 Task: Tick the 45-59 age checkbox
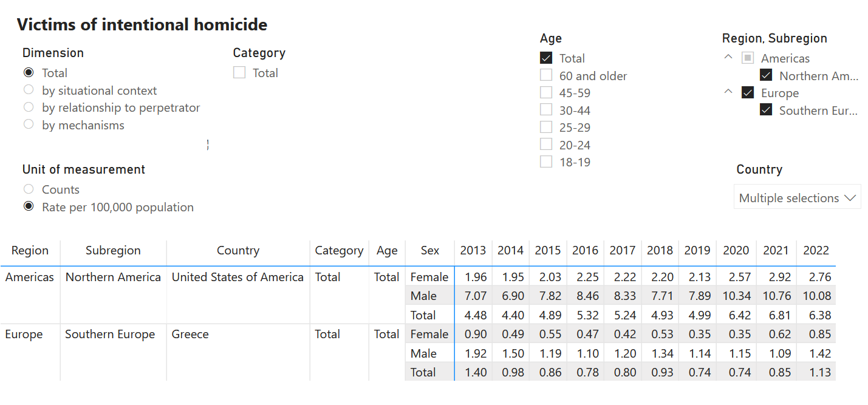546,93
